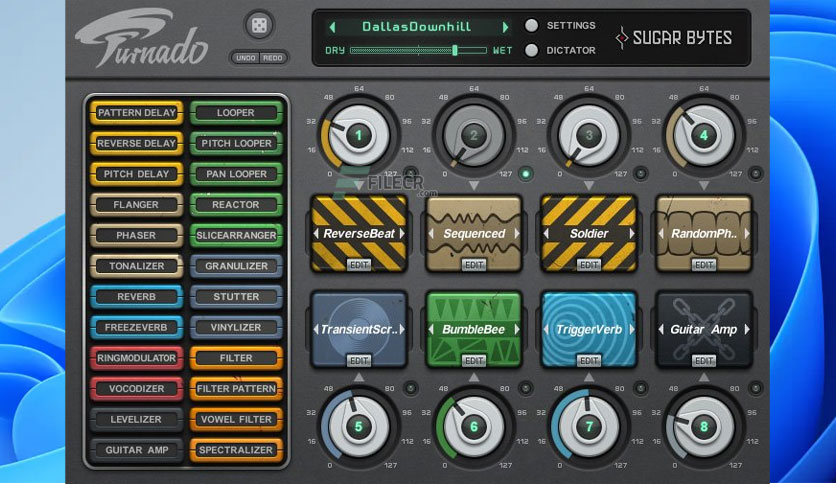Click the TriggerVerb effect slot
The height and width of the screenshot is (484, 836).
tap(589, 329)
